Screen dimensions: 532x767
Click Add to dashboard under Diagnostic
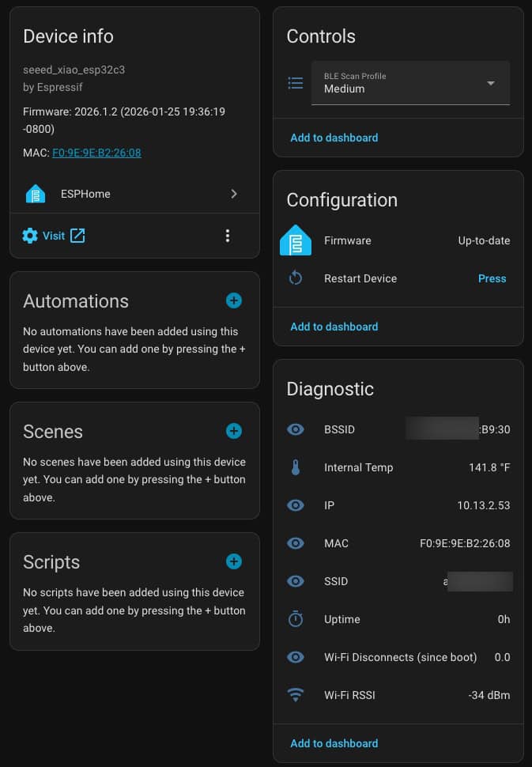pyautogui.click(x=334, y=743)
